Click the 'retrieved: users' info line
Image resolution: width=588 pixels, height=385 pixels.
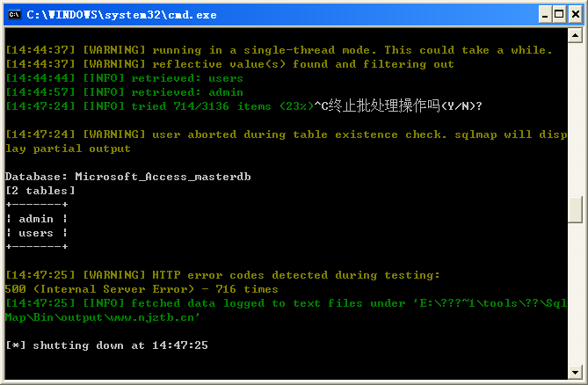124,78
